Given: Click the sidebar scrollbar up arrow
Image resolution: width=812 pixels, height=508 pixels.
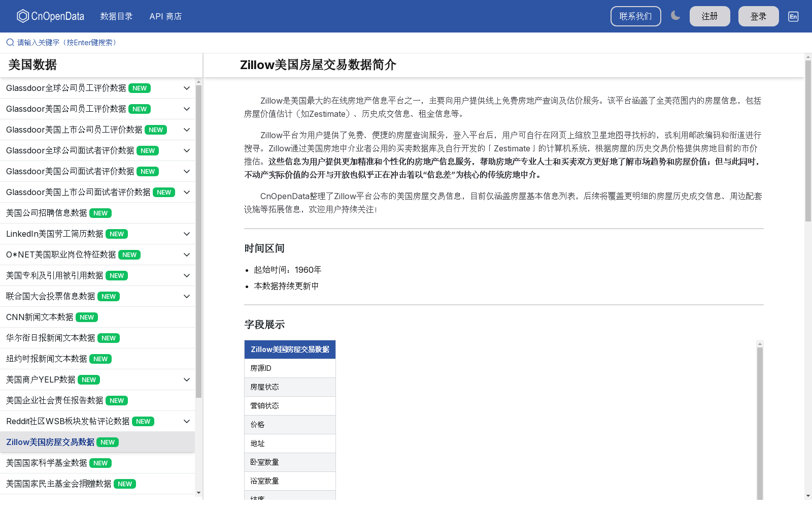Looking at the screenshot, I should point(198,81).
